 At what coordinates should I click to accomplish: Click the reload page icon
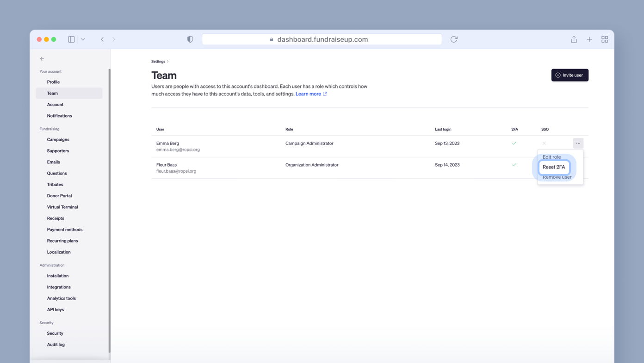(x=454, y=39)
